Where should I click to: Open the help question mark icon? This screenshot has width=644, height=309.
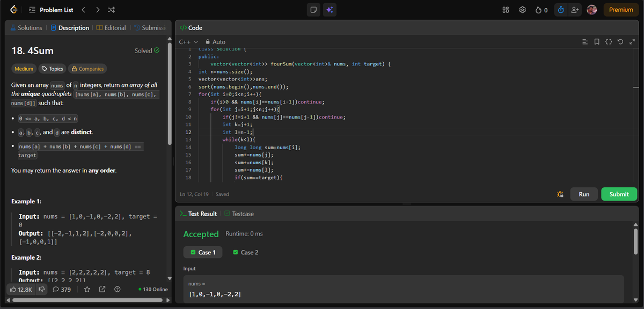coord(117,290)
